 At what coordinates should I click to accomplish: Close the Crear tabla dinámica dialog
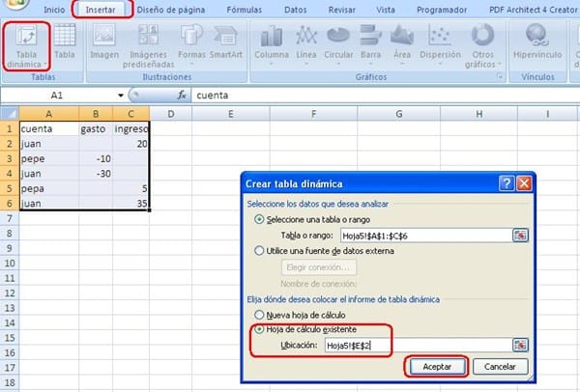524,183
